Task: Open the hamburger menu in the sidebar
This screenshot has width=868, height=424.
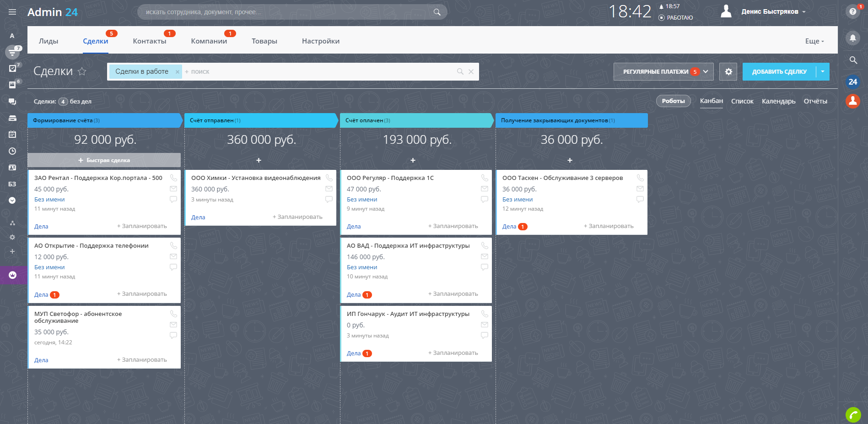Action: [x=12, y=12]
